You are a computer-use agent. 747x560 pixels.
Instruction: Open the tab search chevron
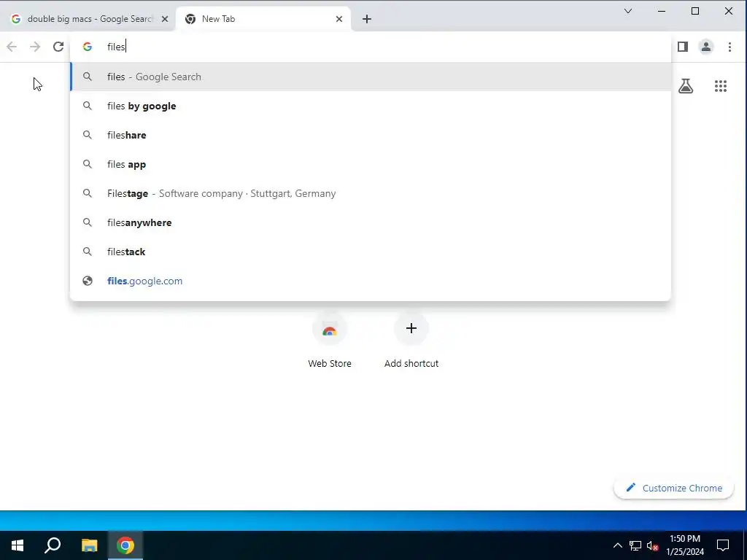point(628,11)
